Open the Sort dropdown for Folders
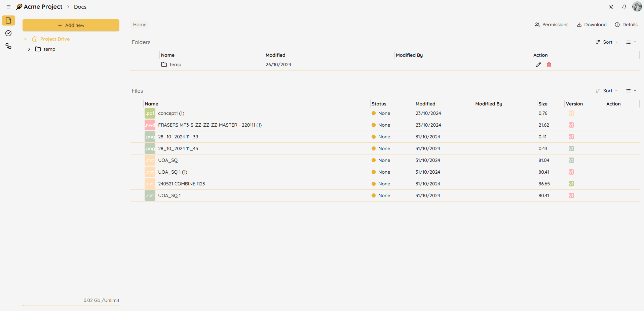 pyautogui.click(x=607, y=42)
